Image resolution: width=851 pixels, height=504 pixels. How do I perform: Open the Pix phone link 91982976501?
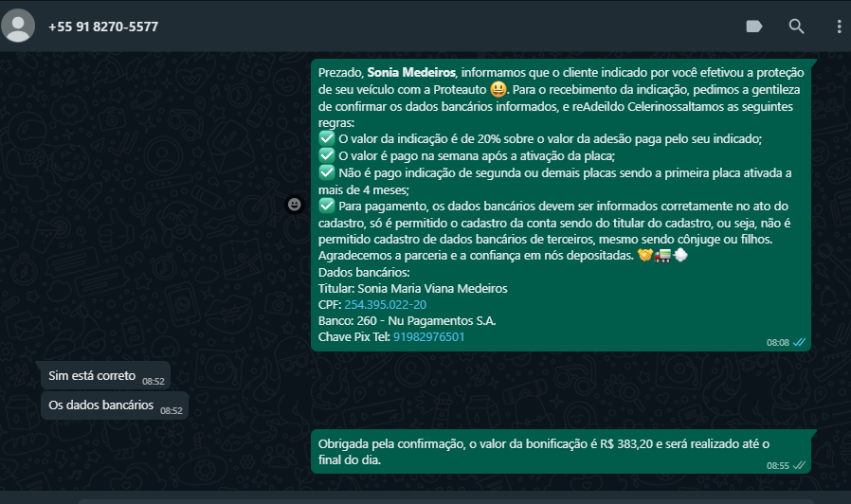point(428,337)
